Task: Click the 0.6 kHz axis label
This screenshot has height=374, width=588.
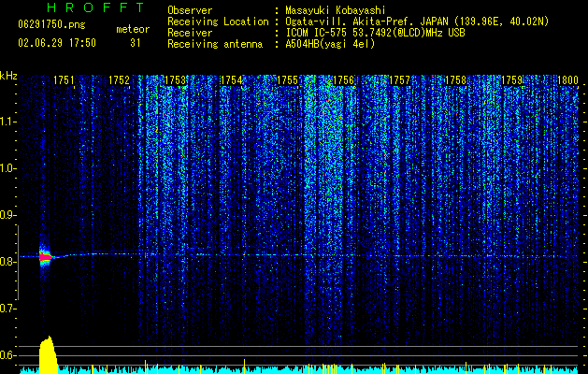Action: click(8, 355)
